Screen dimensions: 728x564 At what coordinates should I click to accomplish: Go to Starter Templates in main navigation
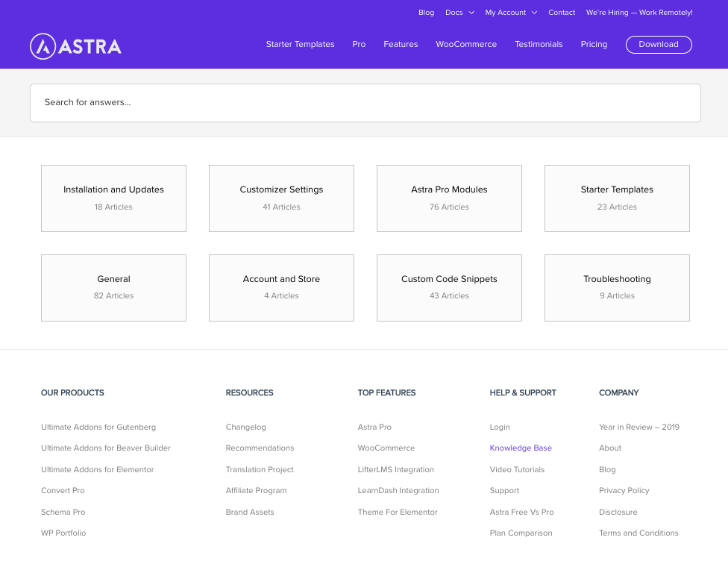[x=300, y=44]
